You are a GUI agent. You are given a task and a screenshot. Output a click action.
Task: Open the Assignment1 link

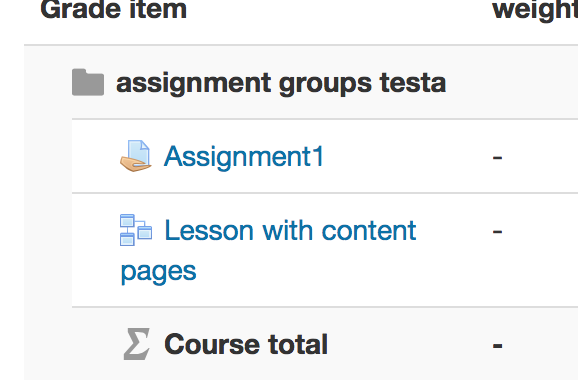click(244, 157)
